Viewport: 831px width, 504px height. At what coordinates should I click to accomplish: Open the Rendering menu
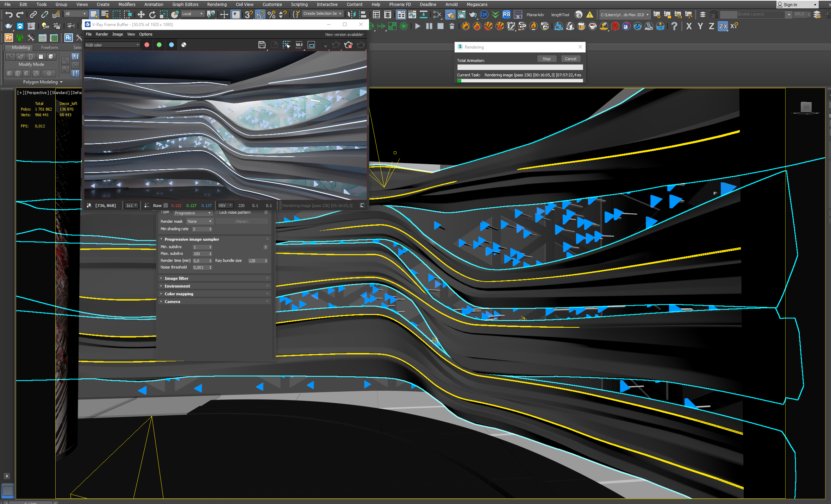coord(217,4)
